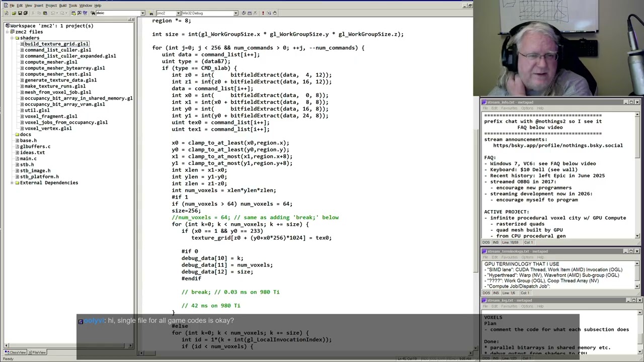This screenshot has width=644, height=362.
Task: Select main.c in the file tree
Action: pyautogui.click(x=28, y=158)
